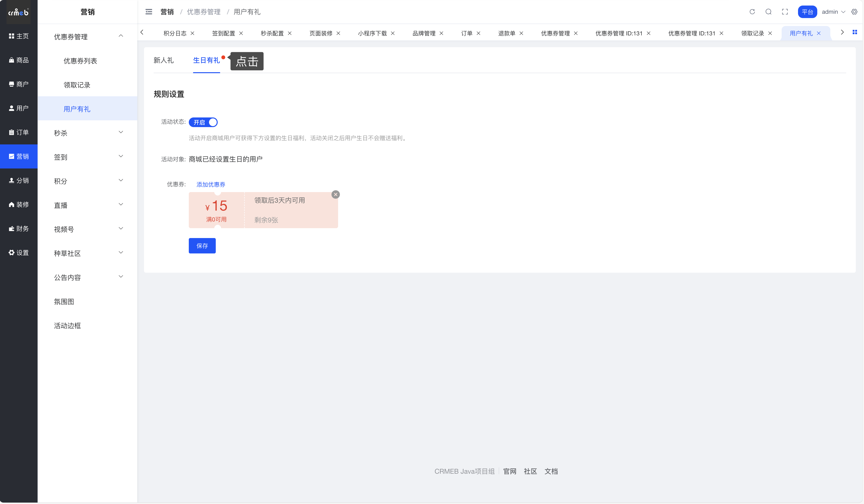
Task: Switch to the 新人礼 tab
Action: [164, 60]
